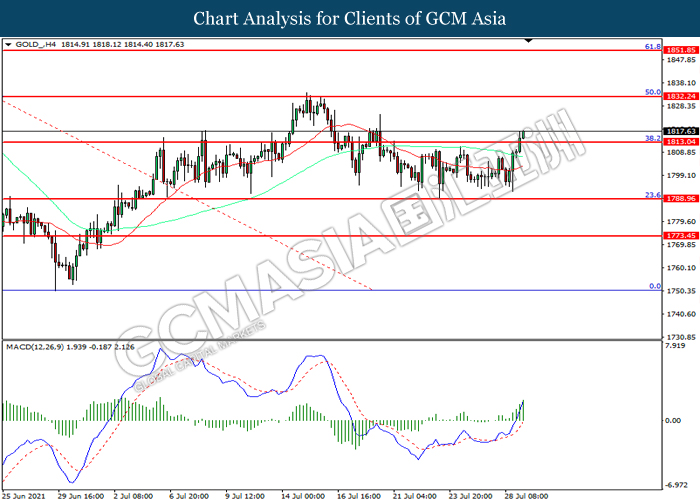Click the red 1788.96 price label
This screenshot has width=700, height=500.
(681, 199)
